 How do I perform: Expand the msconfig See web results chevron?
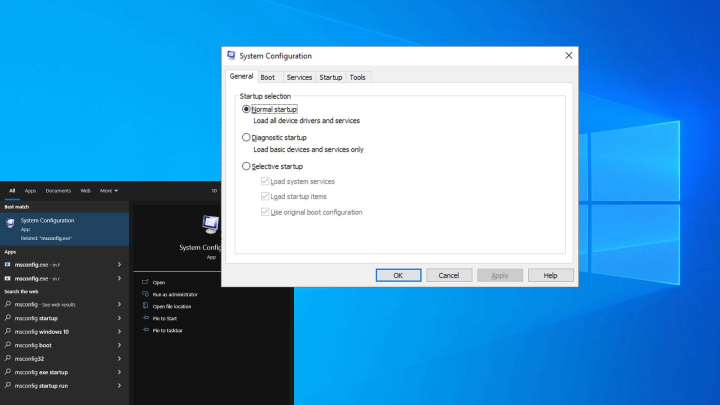(119, 304)
